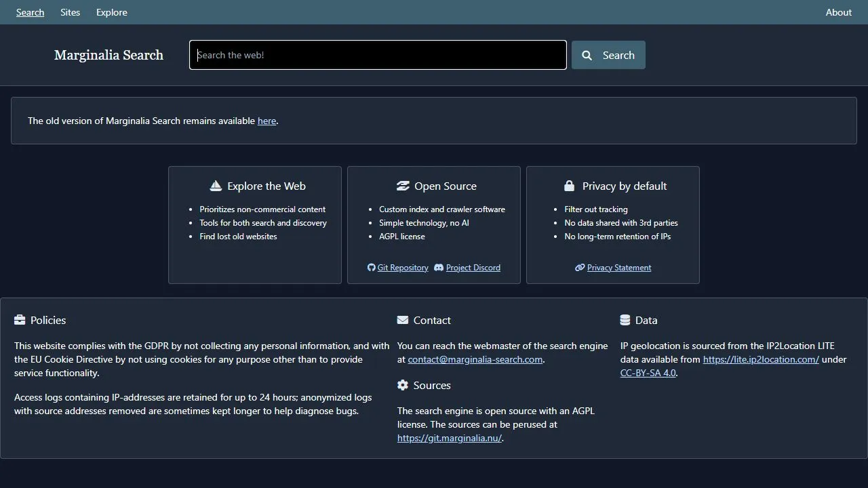Click the chain-link icon beside Privacy Statement
The width and height of the screenshot is (868, 488).
pos(580,268)
